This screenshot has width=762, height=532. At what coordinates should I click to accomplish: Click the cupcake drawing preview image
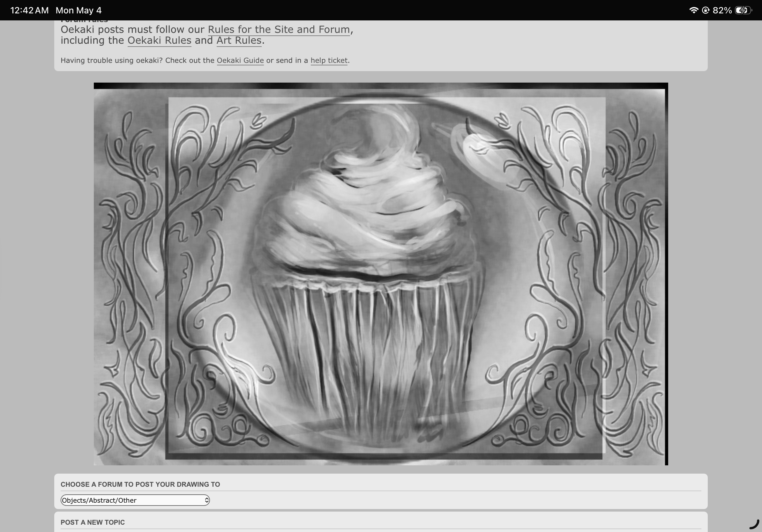(x=381, y=274)
